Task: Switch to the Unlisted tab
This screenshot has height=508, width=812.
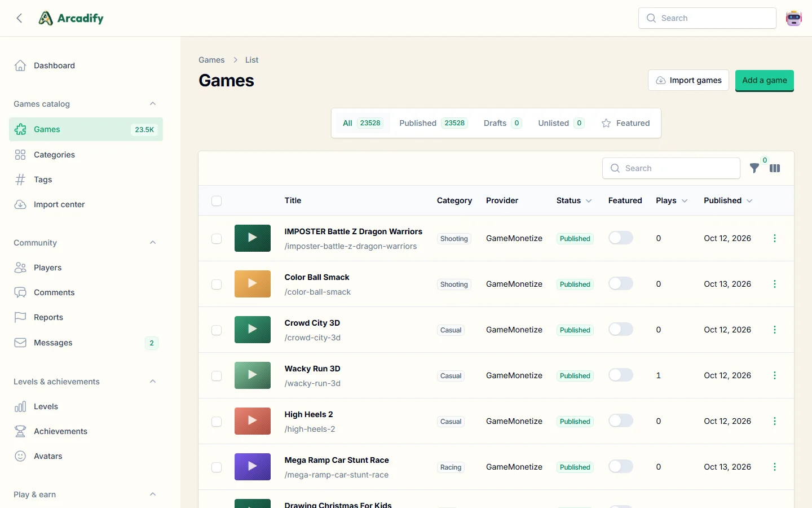Action: pyautogui.click(x=561, y=123)
